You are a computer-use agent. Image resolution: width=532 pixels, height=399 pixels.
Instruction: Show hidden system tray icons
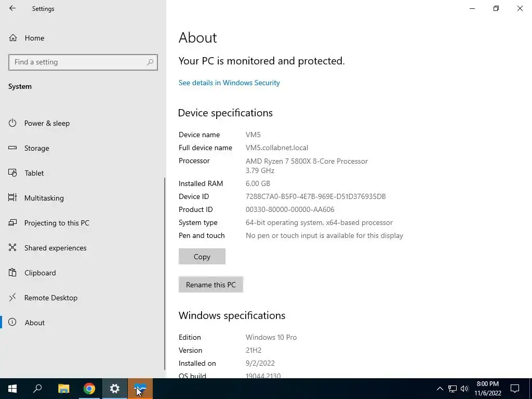[440, 389]
